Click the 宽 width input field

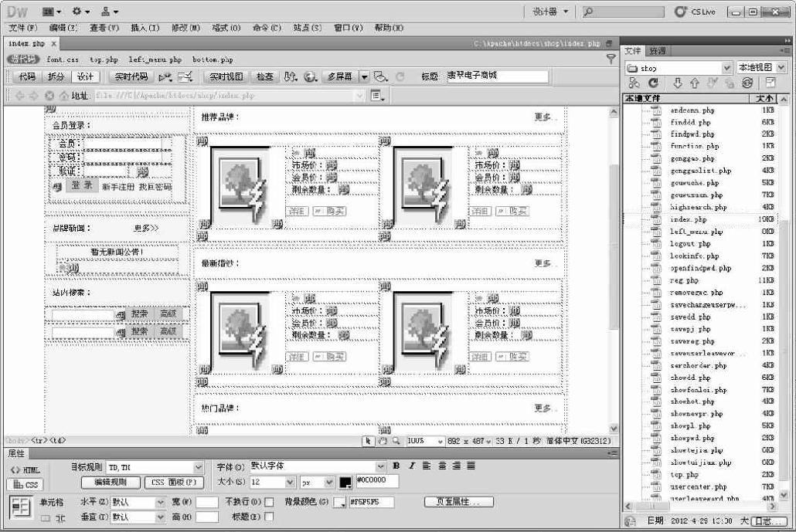207,502
